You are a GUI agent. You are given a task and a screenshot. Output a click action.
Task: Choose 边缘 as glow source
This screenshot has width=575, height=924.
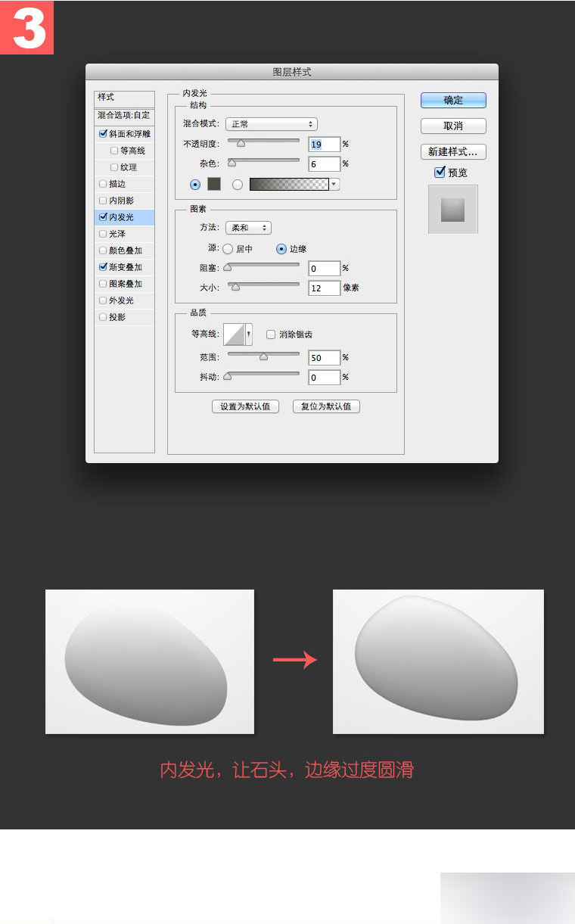coord(281,248)
